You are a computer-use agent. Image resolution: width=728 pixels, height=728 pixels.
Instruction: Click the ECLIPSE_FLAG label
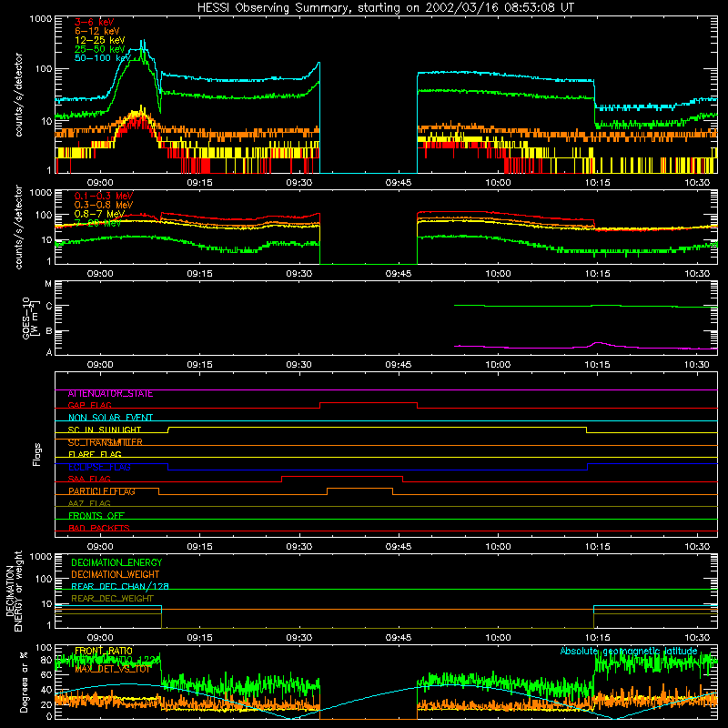coord(99,467)
